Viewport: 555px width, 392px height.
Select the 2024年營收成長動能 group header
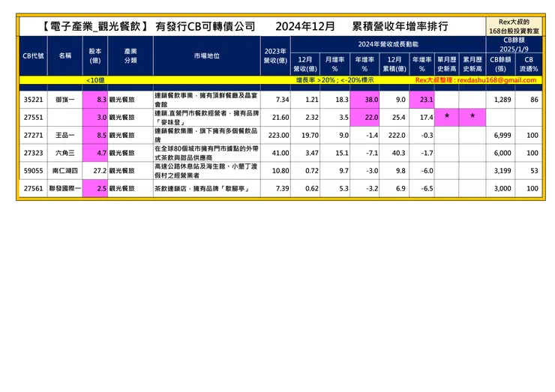coord(388,44)
